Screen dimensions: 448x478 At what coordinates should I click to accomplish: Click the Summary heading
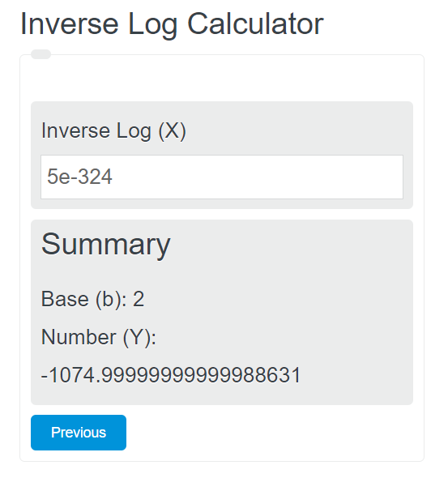tap(106, 245)
